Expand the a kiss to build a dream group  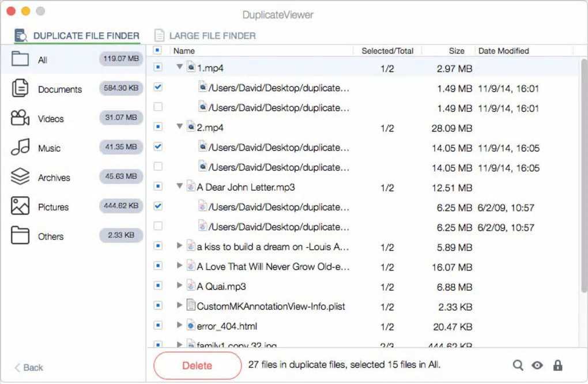[180, 246]
